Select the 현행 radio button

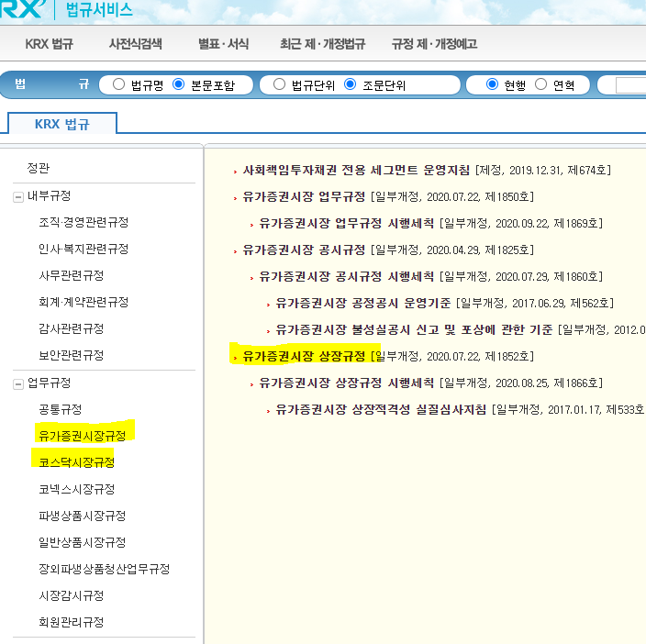coord(492,84)
